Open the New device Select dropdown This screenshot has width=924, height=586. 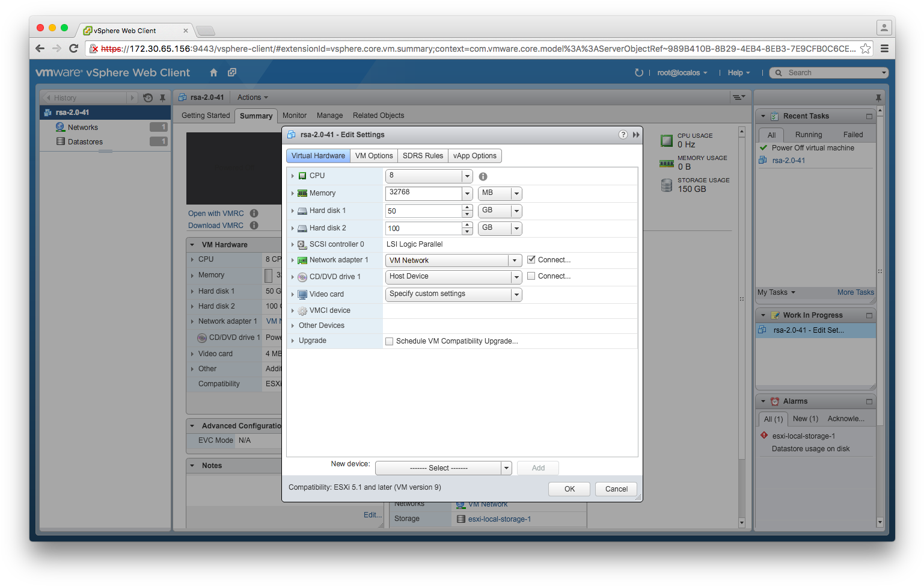click(506, 468)
